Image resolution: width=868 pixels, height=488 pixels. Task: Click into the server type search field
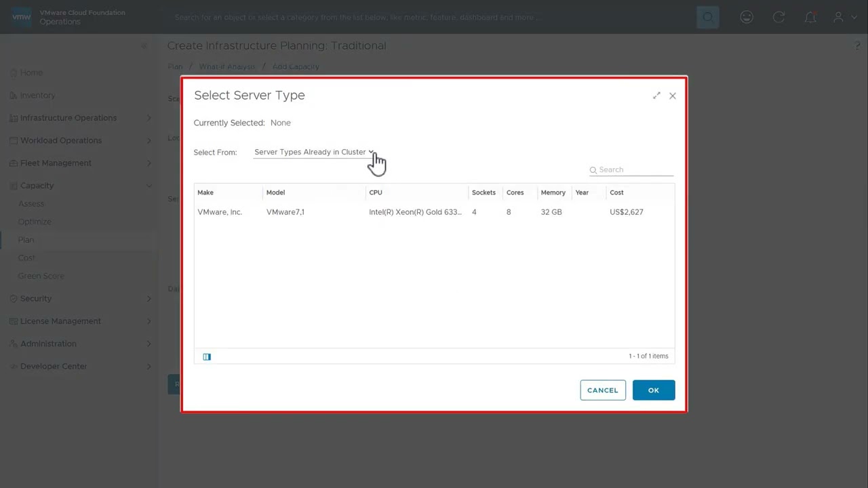click(635, 170)
